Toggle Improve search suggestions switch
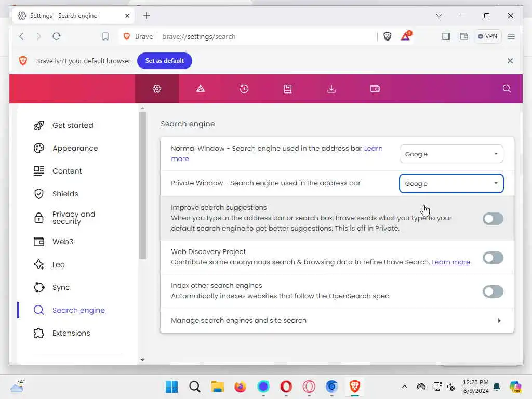 point(493,219)
